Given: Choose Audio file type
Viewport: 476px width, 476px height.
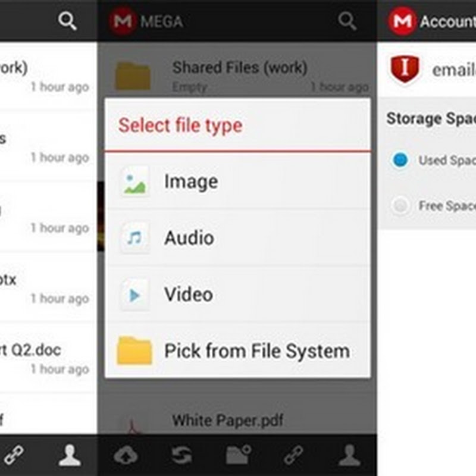Looking at the screenshot, I should click(x=237, y=237).
